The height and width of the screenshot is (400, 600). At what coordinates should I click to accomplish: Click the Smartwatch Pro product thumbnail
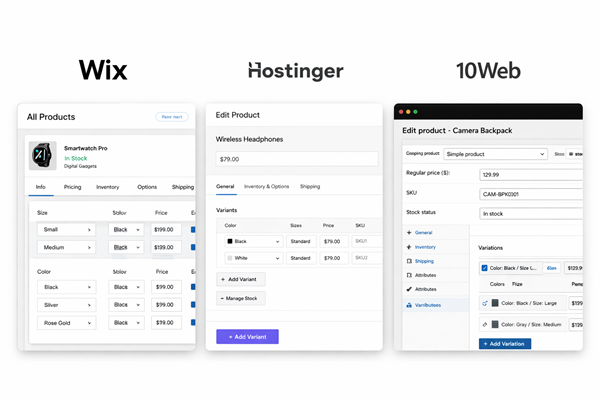pyautogui.click(x=43, y=153)
